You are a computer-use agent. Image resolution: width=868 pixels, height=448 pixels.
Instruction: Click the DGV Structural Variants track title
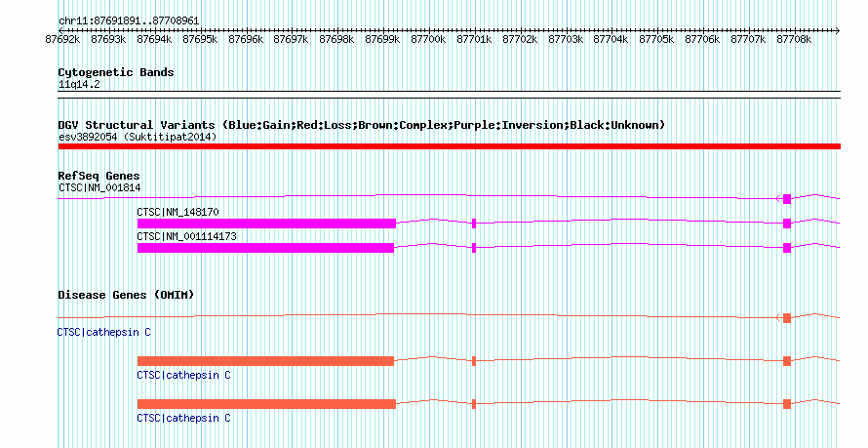[x=361, y=125]
